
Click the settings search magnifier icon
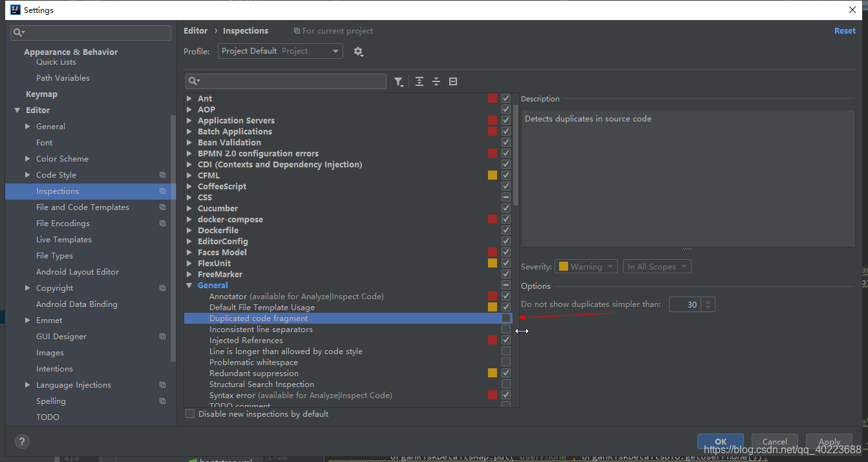click(x=19, y=32)
